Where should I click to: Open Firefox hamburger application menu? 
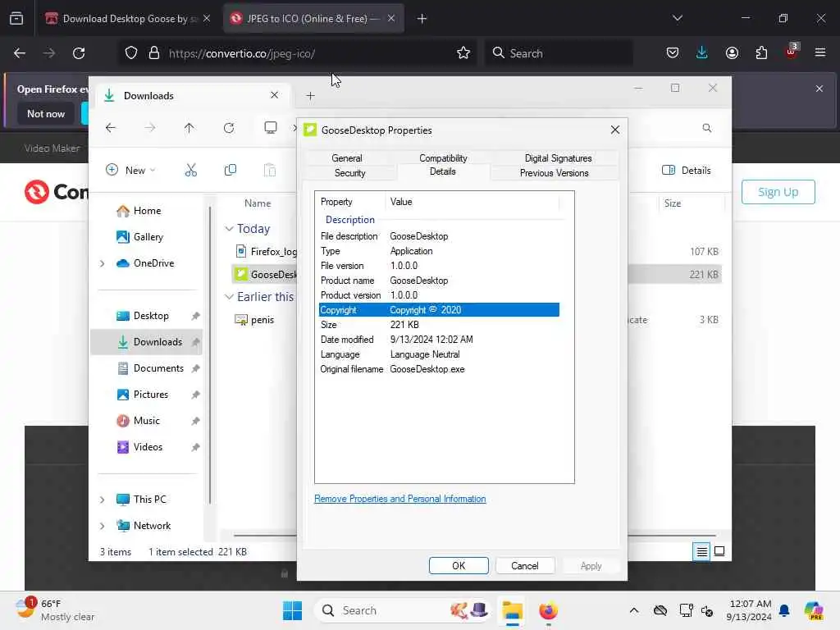pos(820,53)
